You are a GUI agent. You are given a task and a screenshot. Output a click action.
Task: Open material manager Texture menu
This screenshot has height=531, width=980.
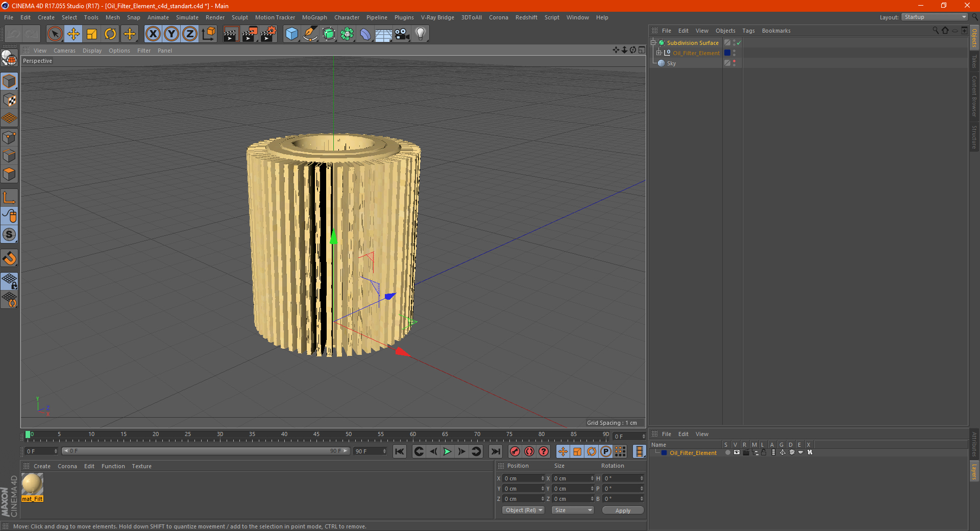click(x=141, y=466)
